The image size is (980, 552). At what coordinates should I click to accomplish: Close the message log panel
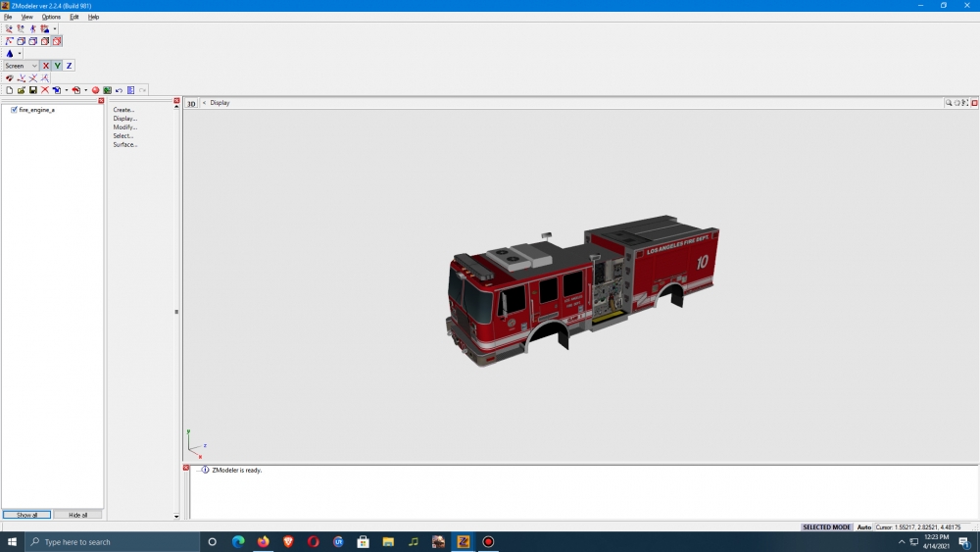(x=186, y=468)
